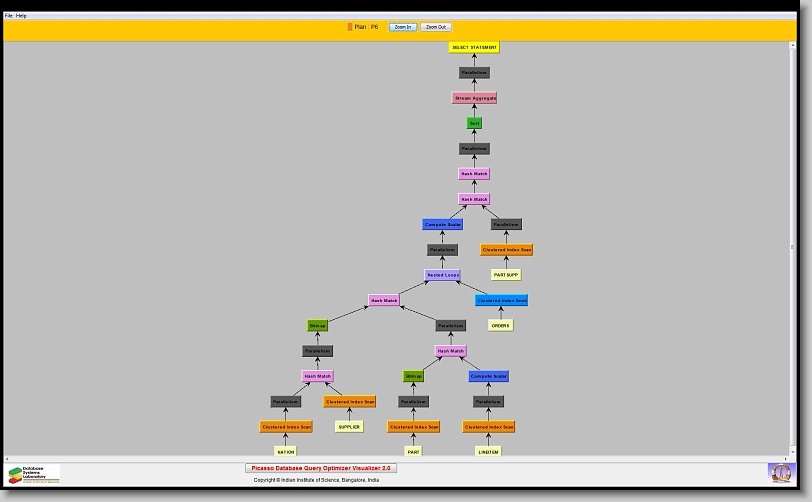Click the Database Systems Laboratory logo
The width and height of the screenshot is (812, 502).
point(34,473)
